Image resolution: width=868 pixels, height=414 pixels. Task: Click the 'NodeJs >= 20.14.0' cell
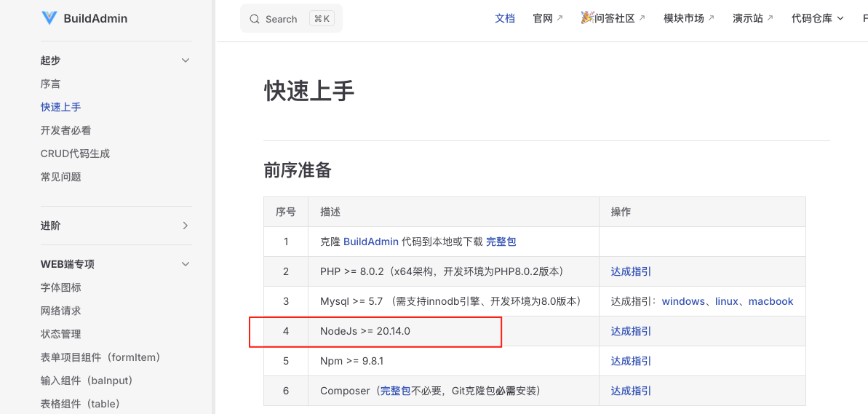click(x=453, y=332)
